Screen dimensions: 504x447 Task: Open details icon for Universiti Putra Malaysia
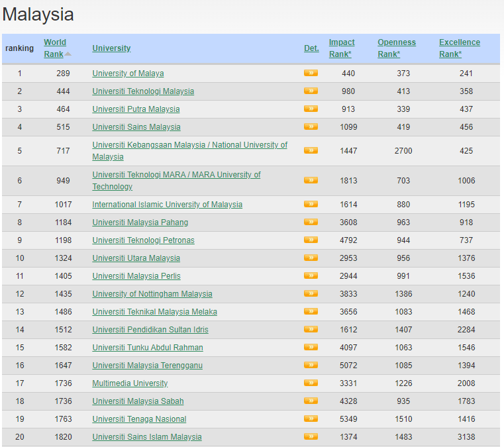pos(311,109)
